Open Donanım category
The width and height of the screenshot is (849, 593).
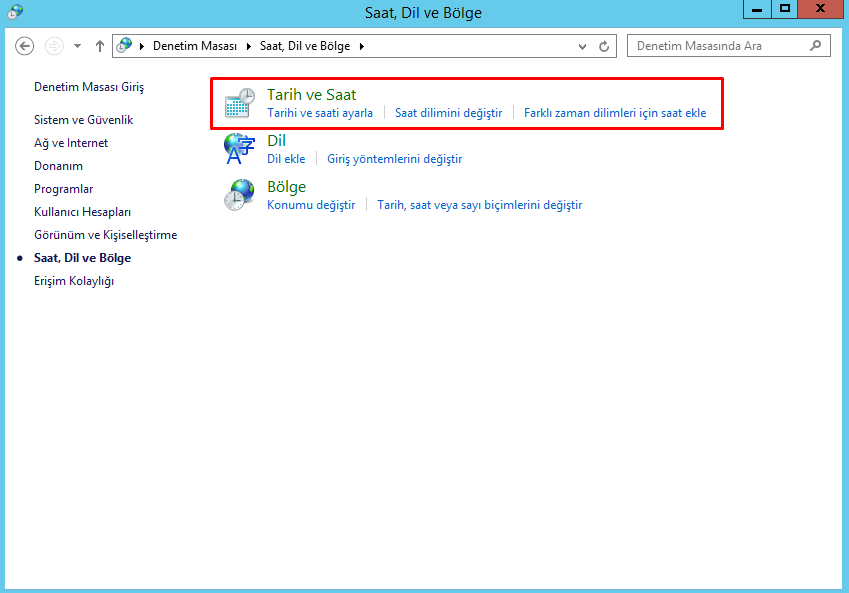[58, 166]
